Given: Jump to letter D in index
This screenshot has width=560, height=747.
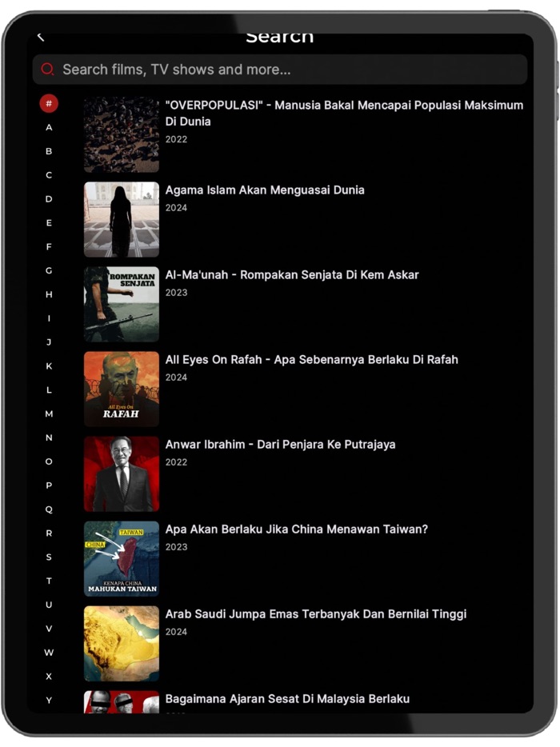Looking at the screenshot, I should click(x=49, y=198).
